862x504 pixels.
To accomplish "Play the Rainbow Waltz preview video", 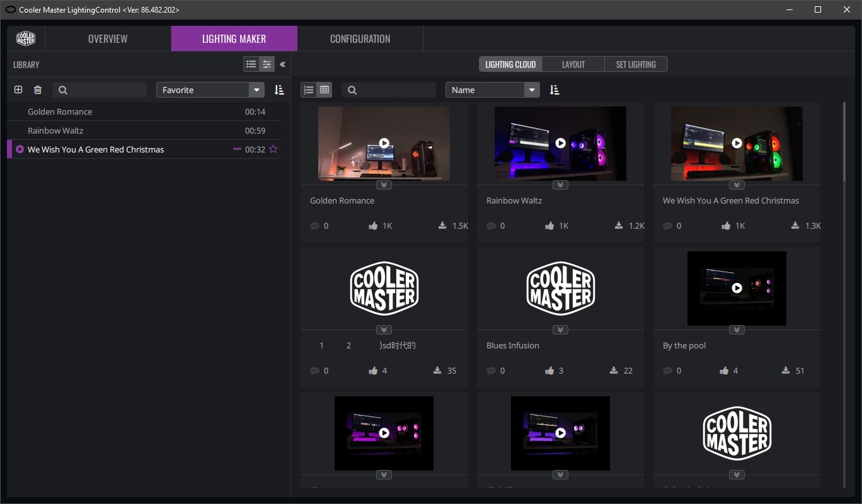I will (x=560, y=143).
